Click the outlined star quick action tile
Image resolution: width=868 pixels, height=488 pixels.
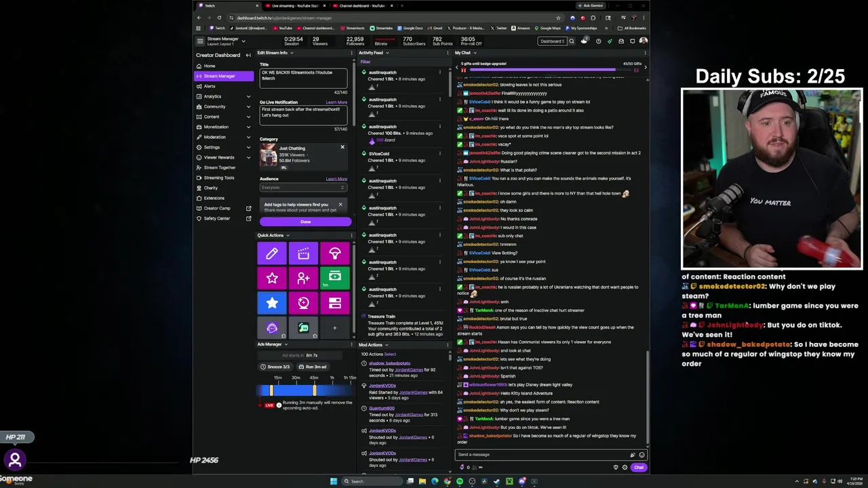point(272,279)
